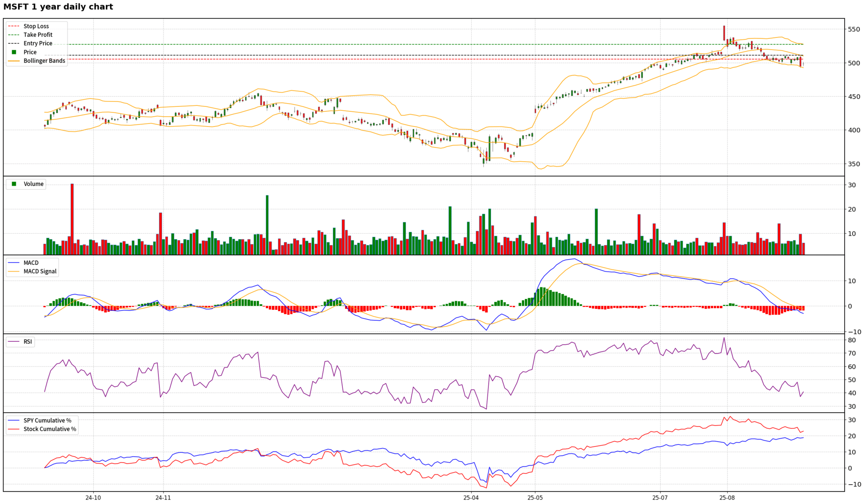The image size is (865, 504).
Task: Click the green Price legend marker
Action: coord(14,52)
